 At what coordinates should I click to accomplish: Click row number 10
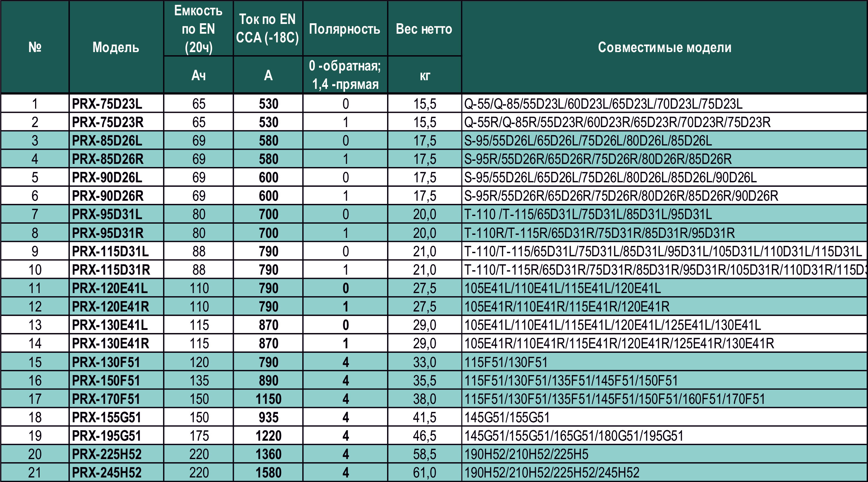(35, 269)
